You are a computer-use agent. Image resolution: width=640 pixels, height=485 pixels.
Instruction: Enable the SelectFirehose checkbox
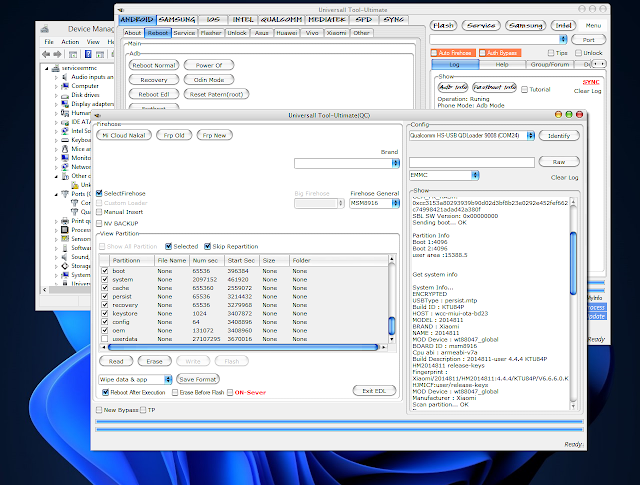coord(99,193)
